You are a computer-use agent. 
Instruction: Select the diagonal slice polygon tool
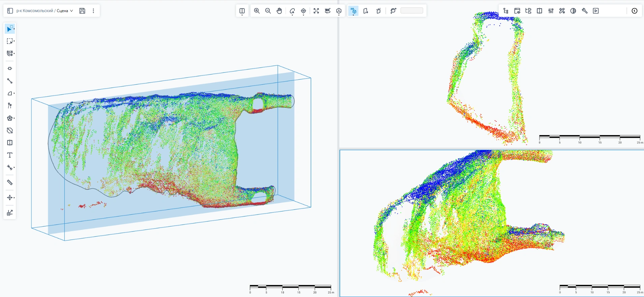tap(10, 130)
